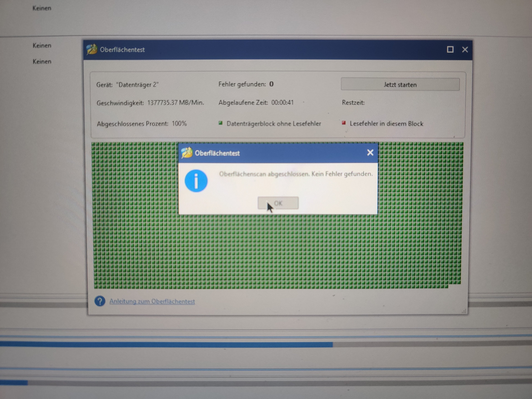Click the window resize grip corner
532x399 pixels.
(464, 311)
